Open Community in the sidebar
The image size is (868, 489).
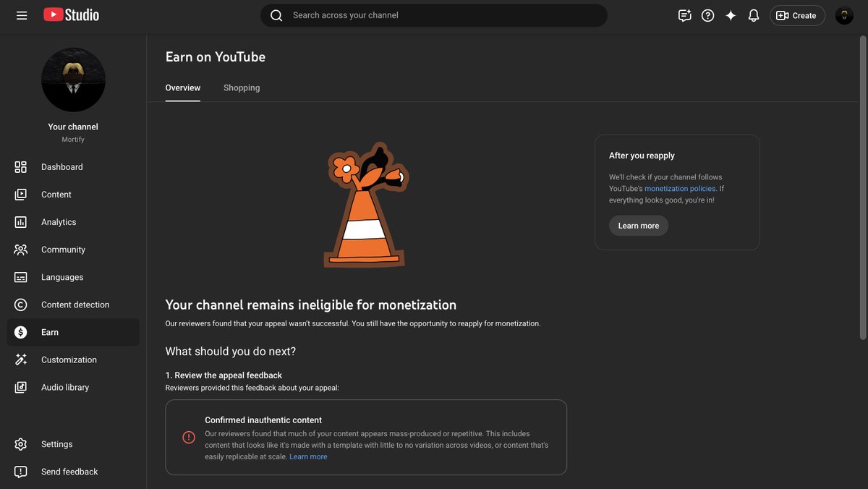(73, 250)
